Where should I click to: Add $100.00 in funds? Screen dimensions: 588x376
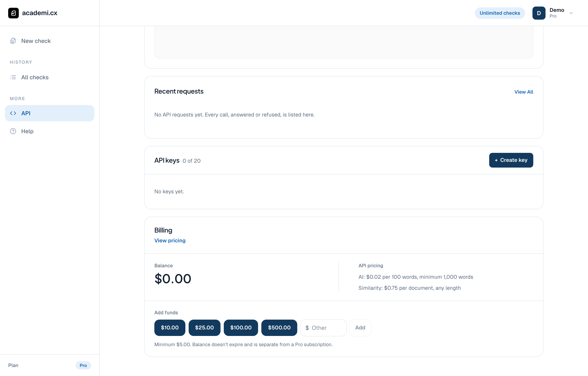(x=241, y=328)
